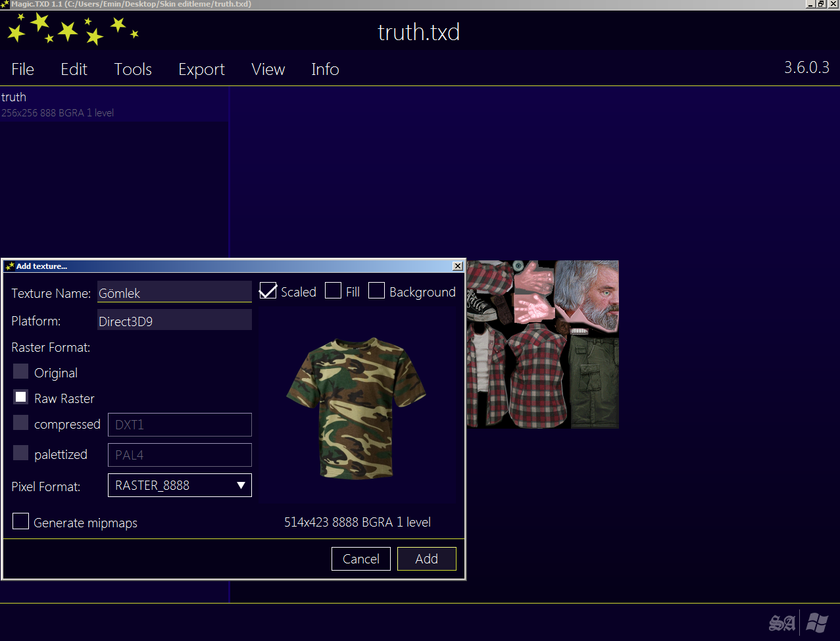Click the 3.6.0.3 version label
Viewport: 840px width, 641px height.
tap(807, 67)
